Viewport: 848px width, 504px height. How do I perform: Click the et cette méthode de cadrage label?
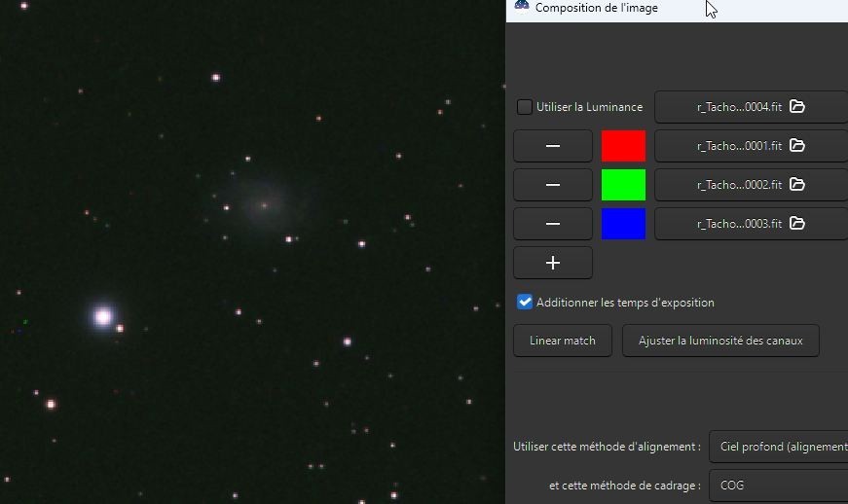(x=625, y=486)
